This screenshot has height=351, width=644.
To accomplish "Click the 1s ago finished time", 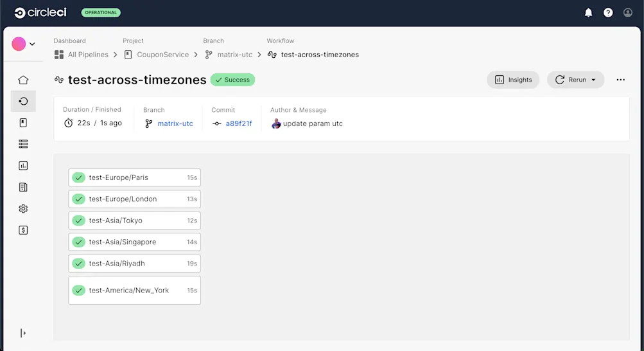I will click(x=111, y=123).
